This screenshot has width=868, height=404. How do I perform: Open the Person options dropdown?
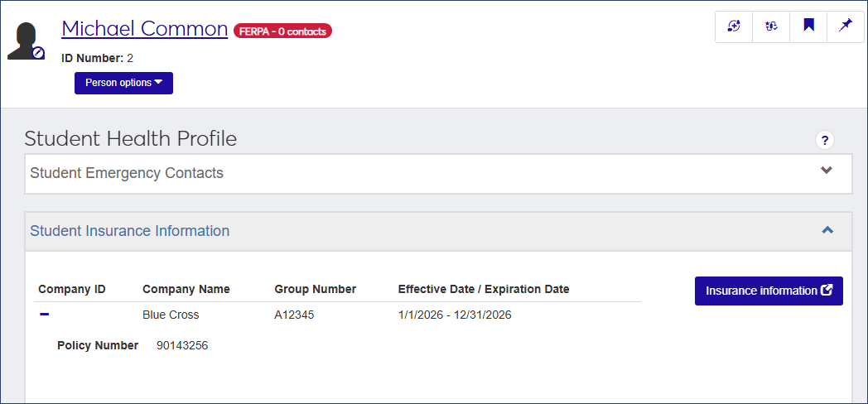tap(124, 83)
